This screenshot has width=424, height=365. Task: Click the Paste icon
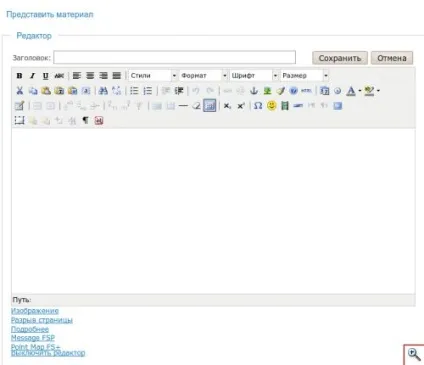click(x=46, y=91)
